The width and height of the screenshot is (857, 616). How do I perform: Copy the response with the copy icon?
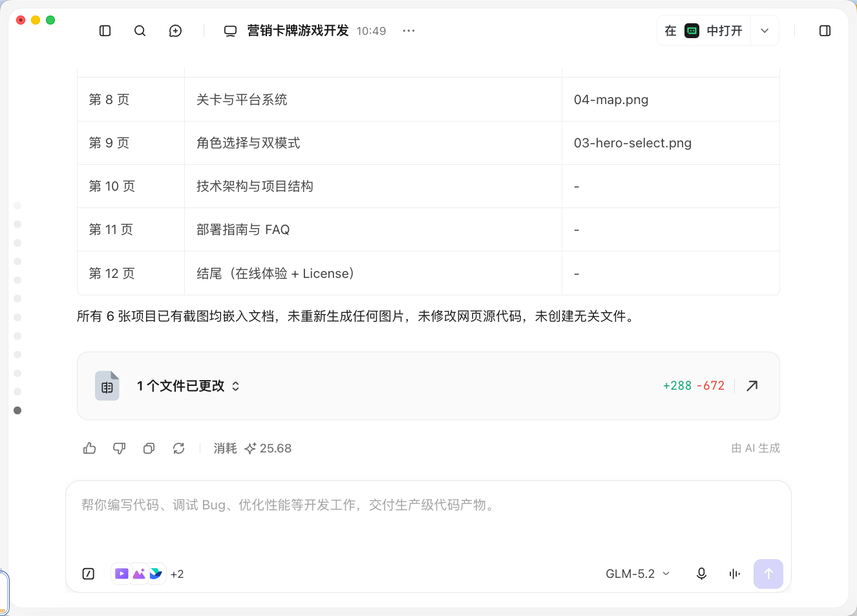click(149, 449)
